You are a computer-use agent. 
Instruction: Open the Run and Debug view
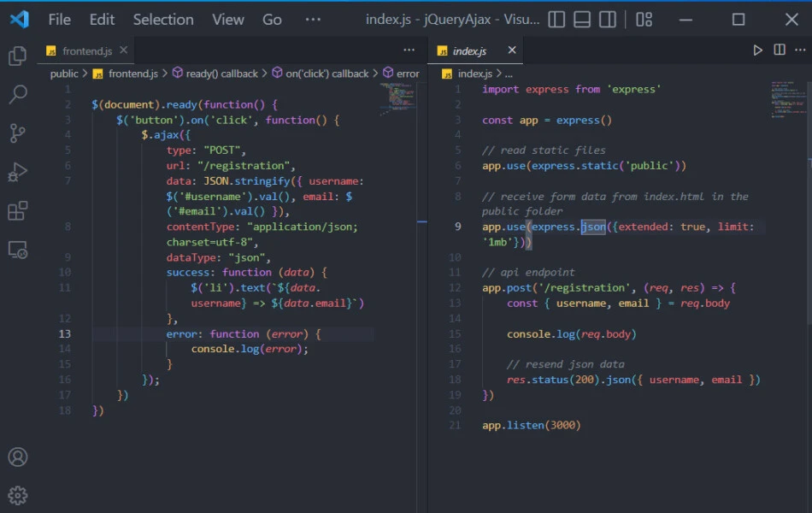(17, 172)
